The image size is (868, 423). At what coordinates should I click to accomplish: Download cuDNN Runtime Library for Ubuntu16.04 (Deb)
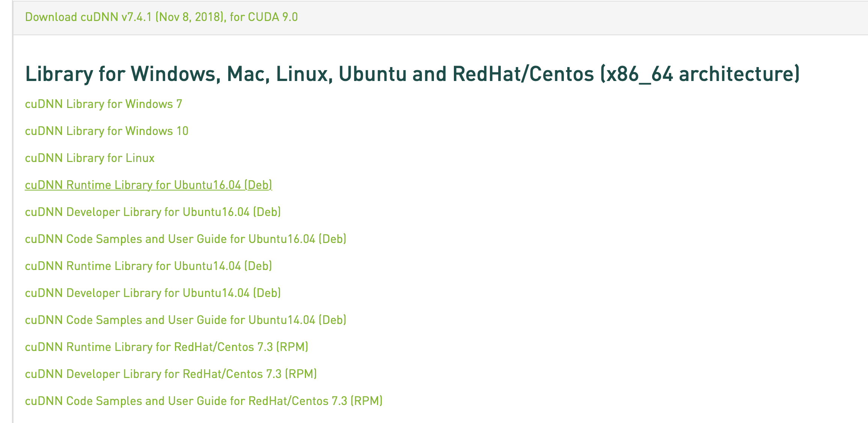click(x=149, y=185)
